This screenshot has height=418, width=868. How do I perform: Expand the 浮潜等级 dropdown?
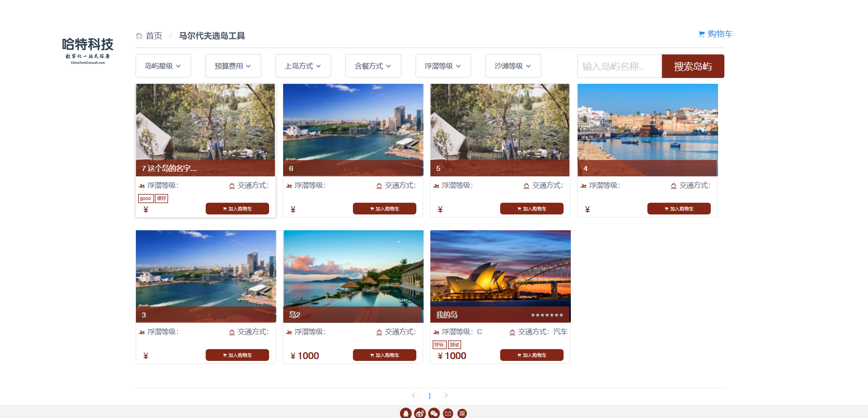[x=443, y=66]
